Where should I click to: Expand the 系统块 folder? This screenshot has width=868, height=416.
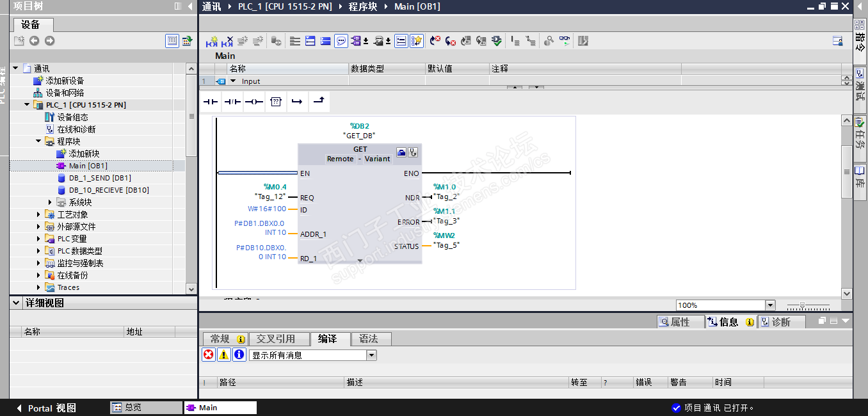pyautogui.click(x=50, y=202)
